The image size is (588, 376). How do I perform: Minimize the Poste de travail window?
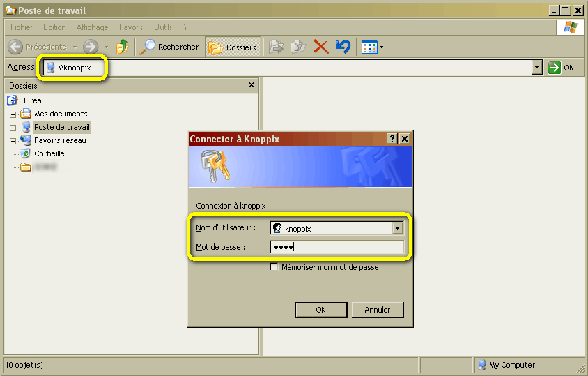point(555,10)
